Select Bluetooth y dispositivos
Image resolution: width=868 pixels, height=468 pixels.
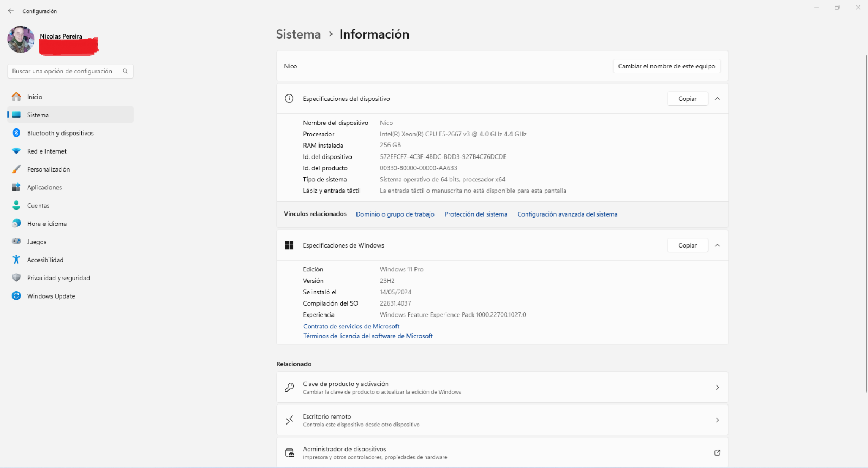click(x=71, y=133)
